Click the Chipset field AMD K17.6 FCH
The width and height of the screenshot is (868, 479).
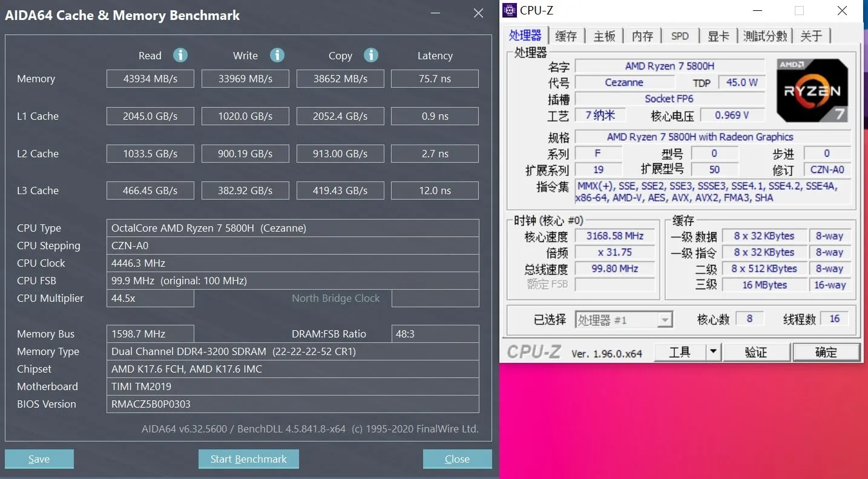pos(293,369)
